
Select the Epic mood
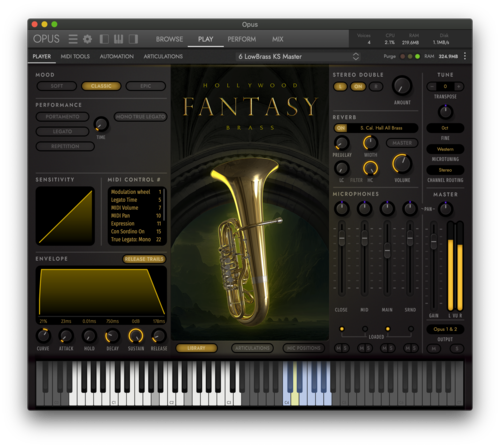[x=146, y=86]
